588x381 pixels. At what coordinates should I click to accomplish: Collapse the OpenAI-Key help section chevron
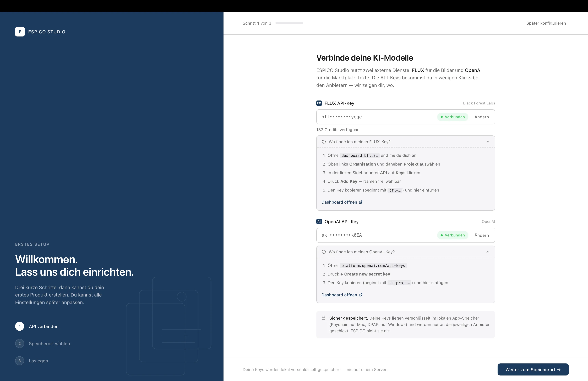pos(488,252)
